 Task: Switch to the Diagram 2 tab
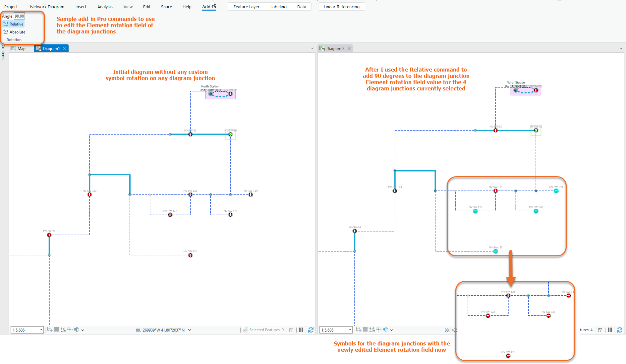click(335, 48)
